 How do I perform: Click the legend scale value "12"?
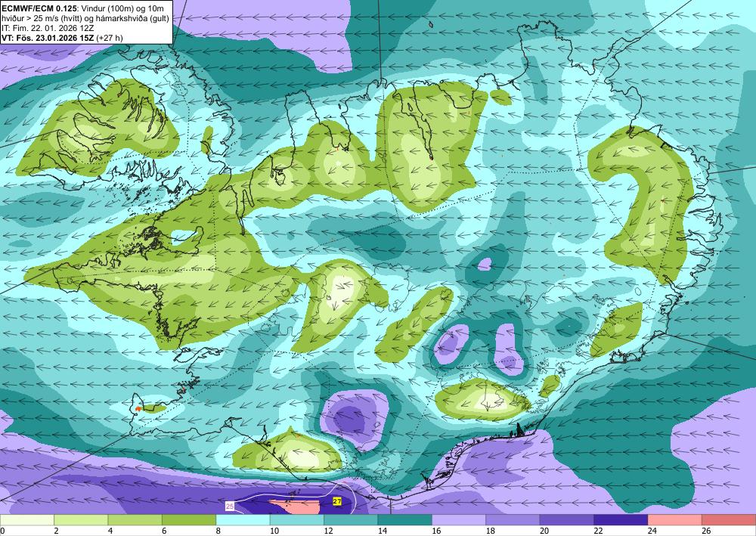(328, 531)
